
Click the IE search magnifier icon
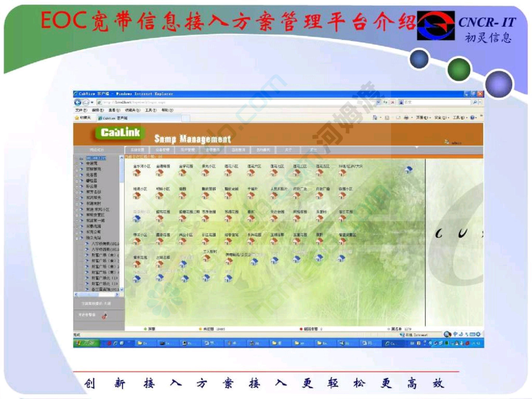[475, 102]
